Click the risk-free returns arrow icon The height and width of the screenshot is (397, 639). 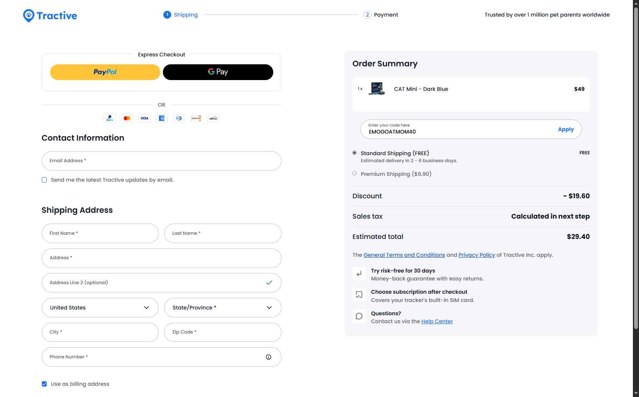point(359,274)
